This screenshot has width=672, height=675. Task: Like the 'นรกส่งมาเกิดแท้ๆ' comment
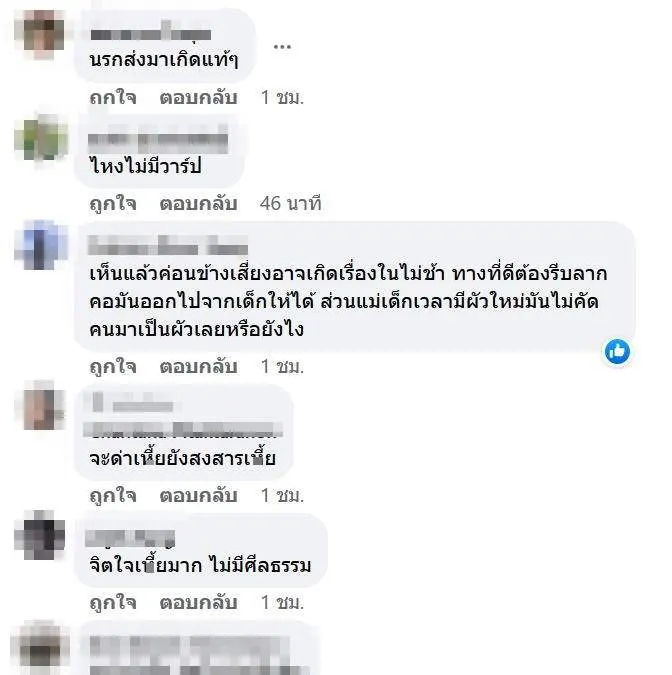tap(113, 98)
